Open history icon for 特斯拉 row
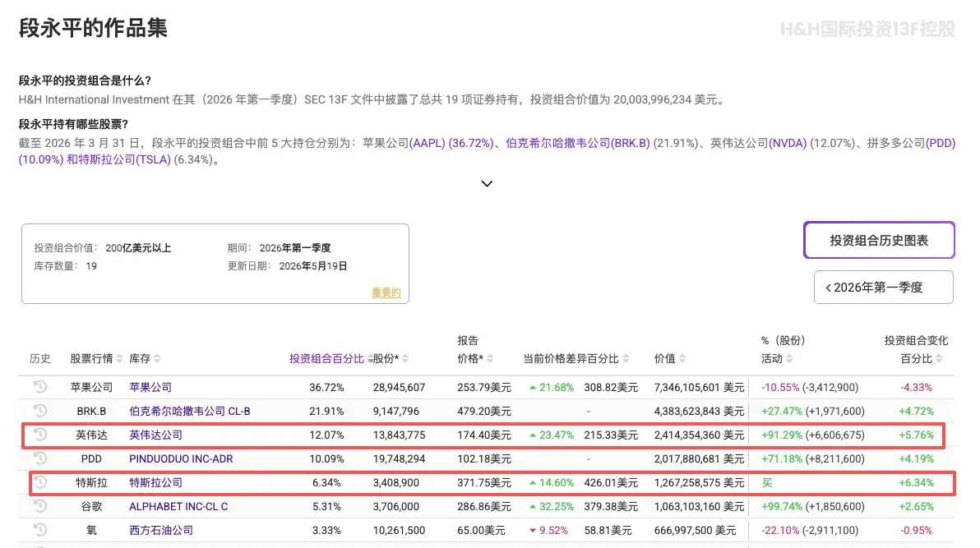 point(40,482)
